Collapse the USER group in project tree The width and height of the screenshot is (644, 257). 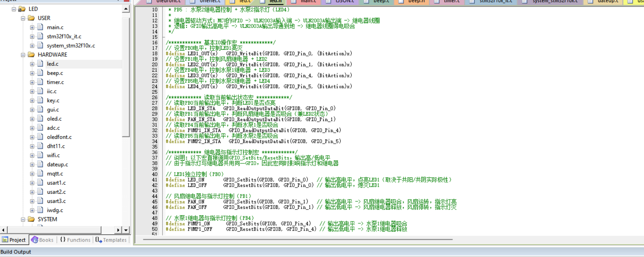coord(23,18)
